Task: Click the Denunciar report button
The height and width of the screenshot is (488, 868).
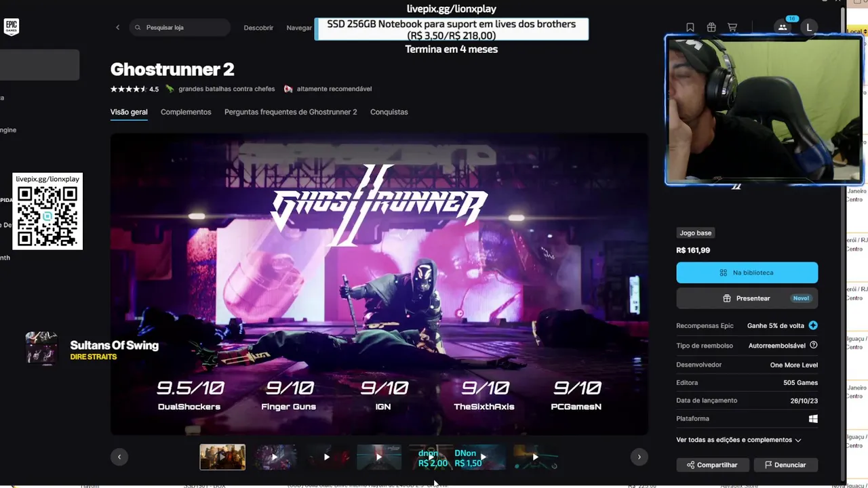Action: (x=785, y=465)
